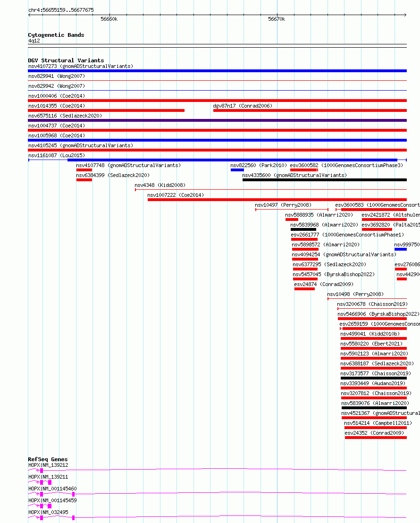
Task: Open esv2661777 1000Genomes Phase1 variant
Action: tap(348, 235)
